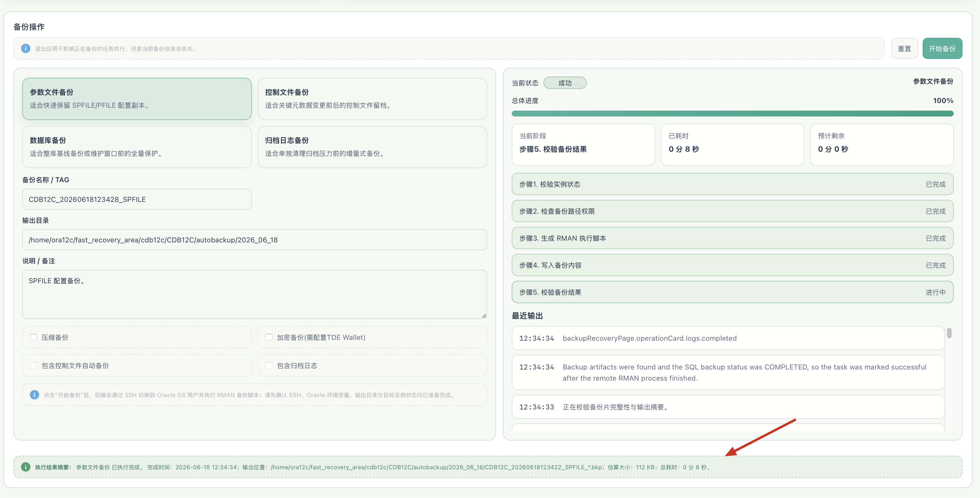Enable the 压缩备份 checkbox
980x498 pixels.
point(34,337)
